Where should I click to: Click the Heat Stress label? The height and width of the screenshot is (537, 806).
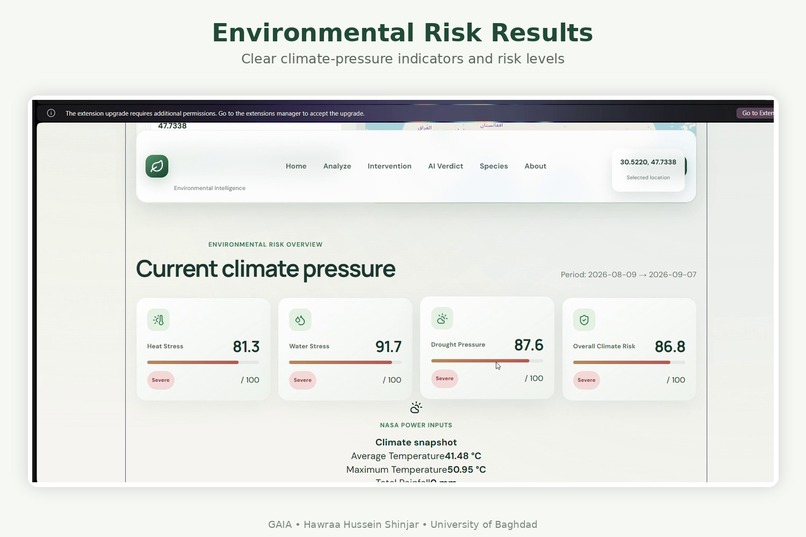(165, 346)
